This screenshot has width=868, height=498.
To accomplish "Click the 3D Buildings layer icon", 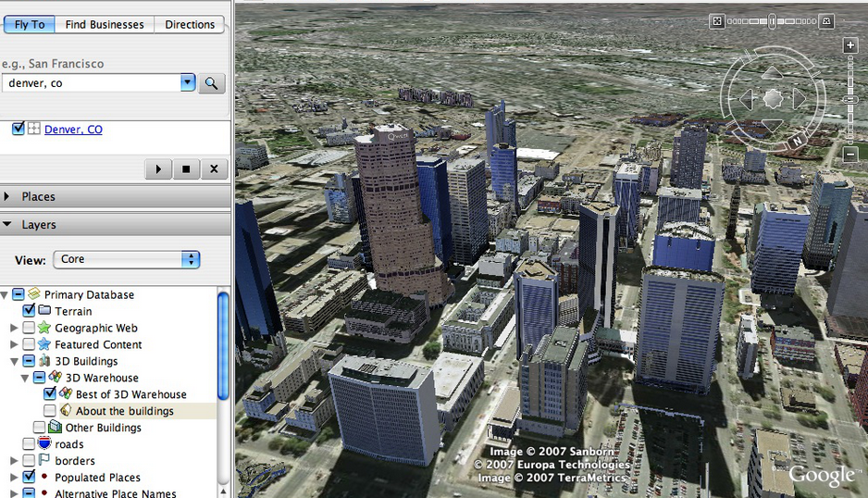I will (x=44, y=361).
